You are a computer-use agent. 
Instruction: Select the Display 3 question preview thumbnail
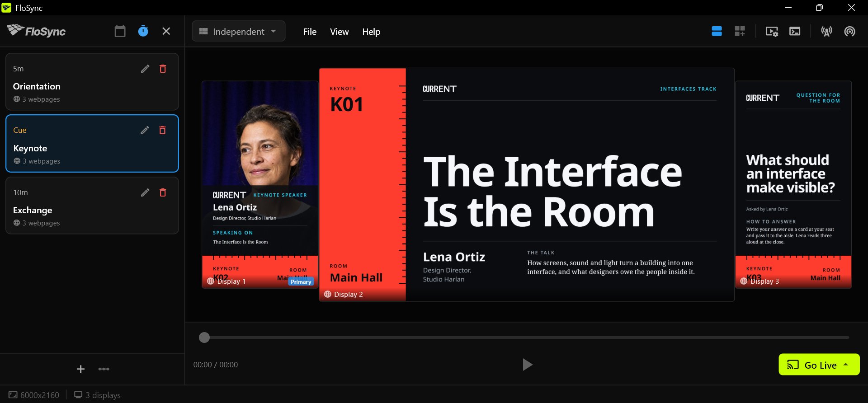[x=793, y=184]
